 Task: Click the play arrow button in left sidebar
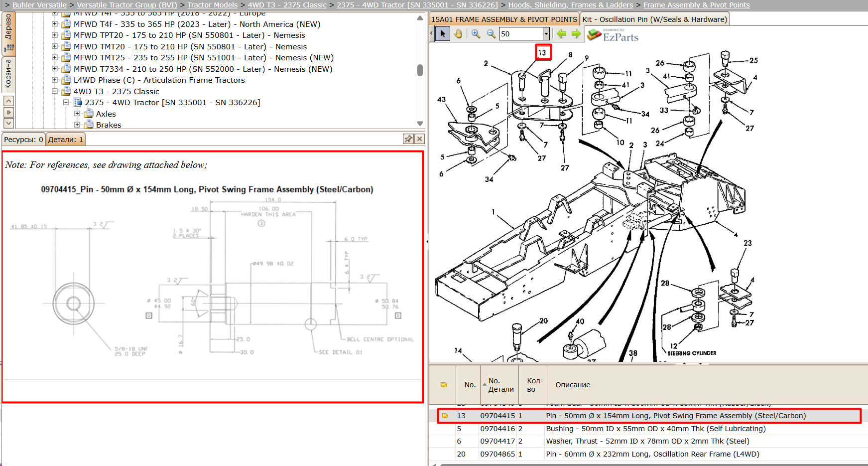pos(8,112)
